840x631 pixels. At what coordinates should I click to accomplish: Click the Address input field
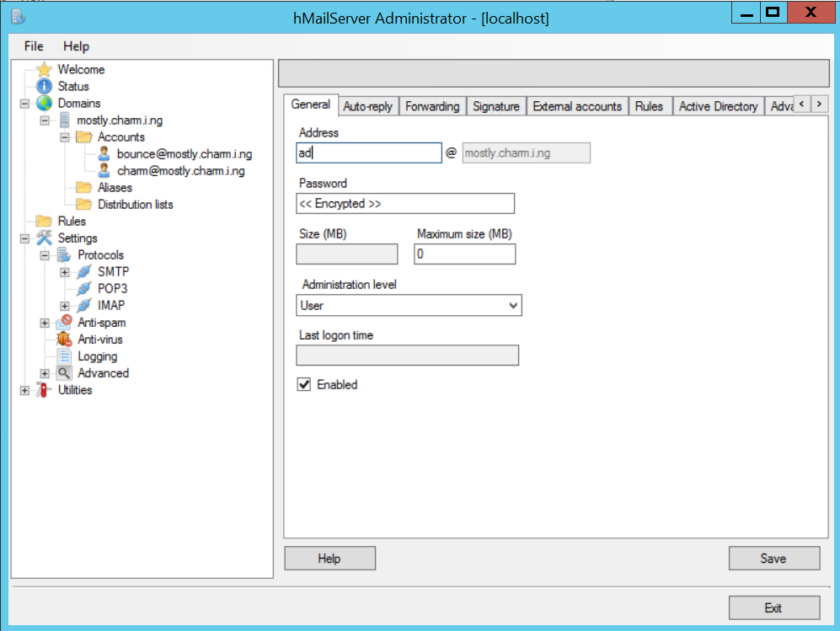tap(368, 152)
